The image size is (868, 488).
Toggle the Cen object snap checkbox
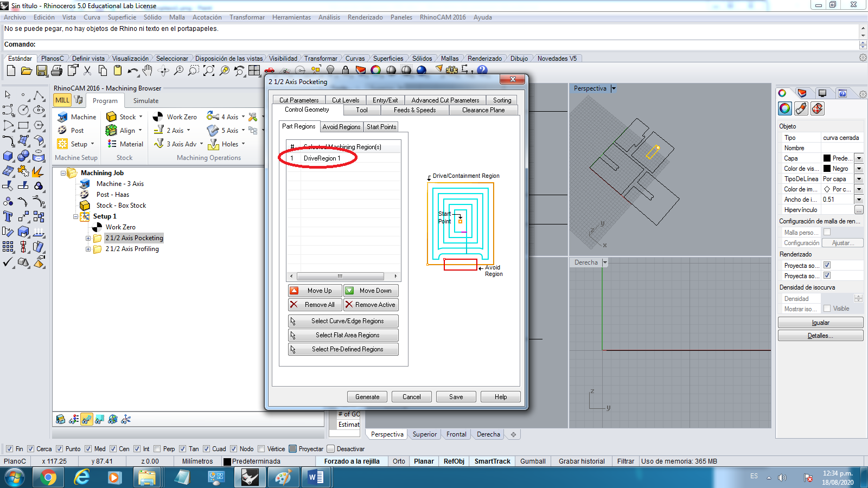click(x=113, y=449)
